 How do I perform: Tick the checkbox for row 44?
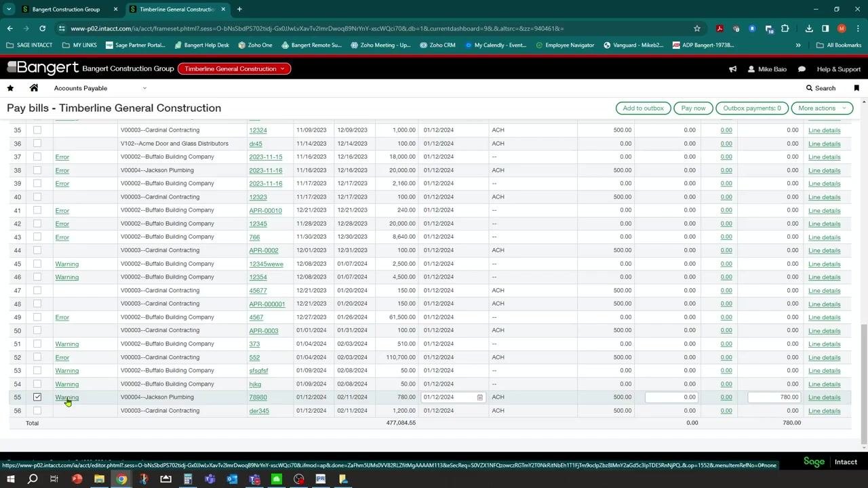click(x=37, y=250)
